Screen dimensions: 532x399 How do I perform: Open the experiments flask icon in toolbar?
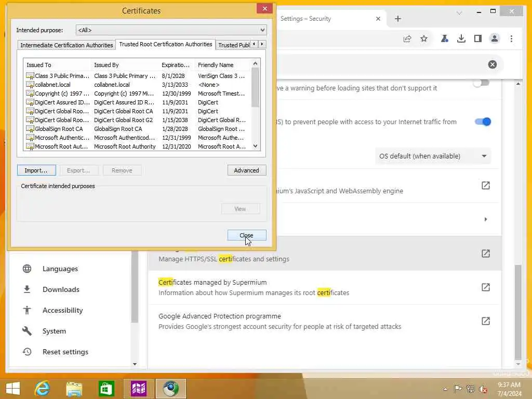(445, 38)
